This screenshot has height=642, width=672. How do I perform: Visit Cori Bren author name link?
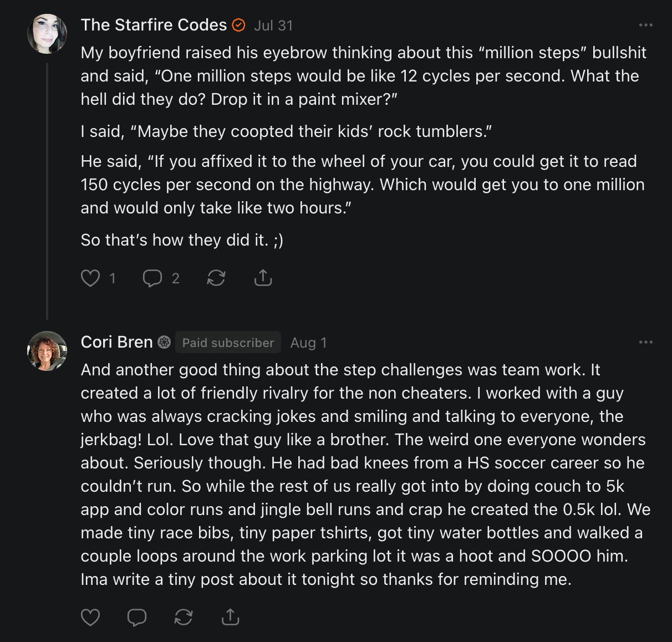coord(116,342)
